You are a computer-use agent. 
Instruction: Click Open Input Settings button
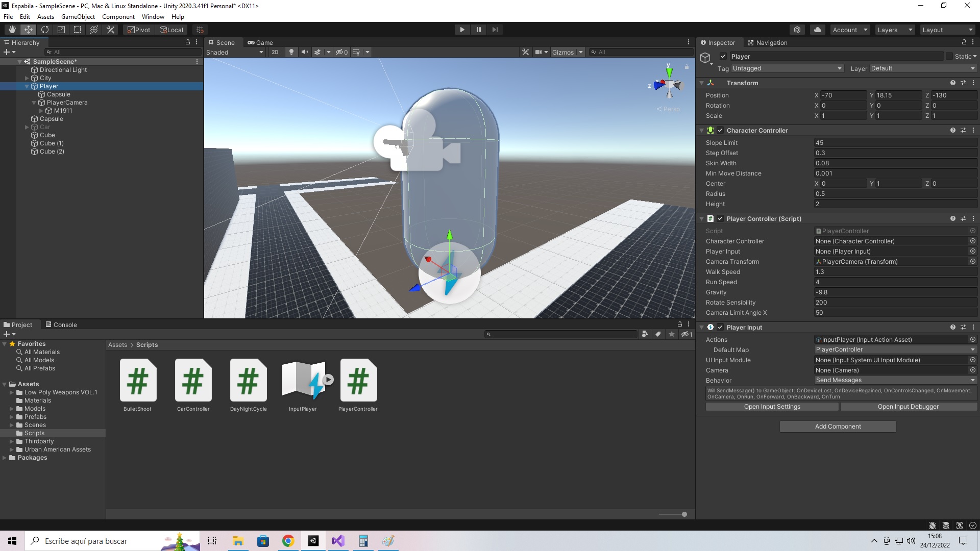(x=772, y=407)
